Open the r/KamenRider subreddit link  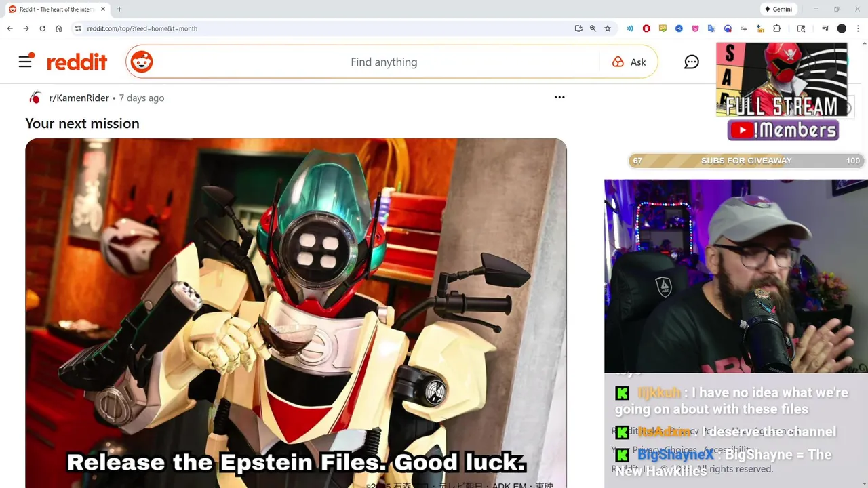click(x=79, y=98)
